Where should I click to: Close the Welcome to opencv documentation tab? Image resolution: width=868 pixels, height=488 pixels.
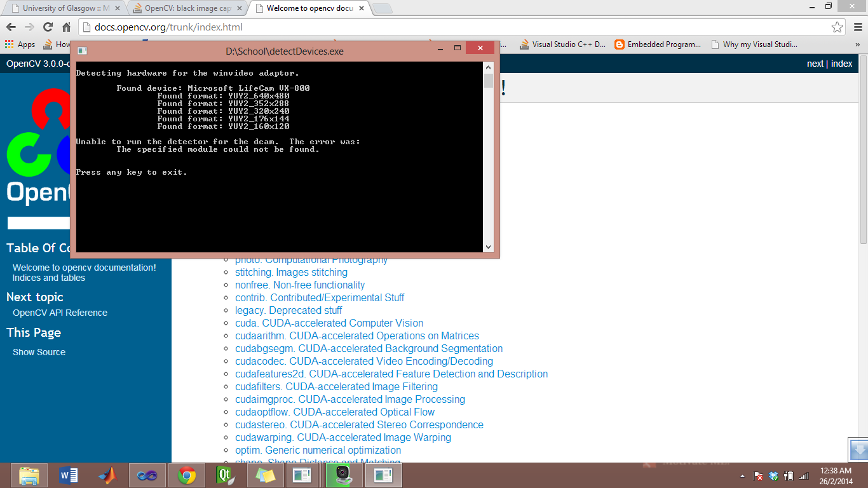coord(361,8)
